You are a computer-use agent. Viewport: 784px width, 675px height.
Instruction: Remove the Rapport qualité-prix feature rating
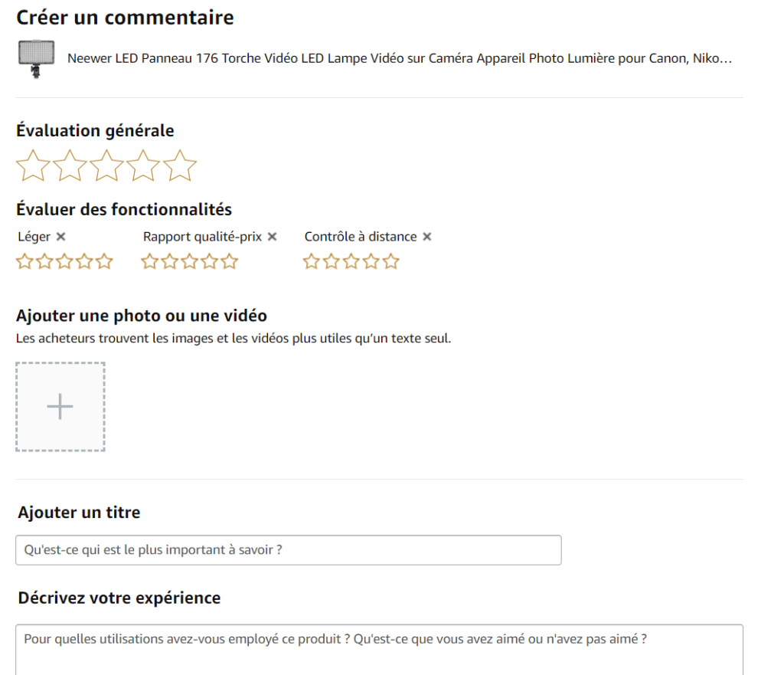pyautogui.click(x=272, y=237)
